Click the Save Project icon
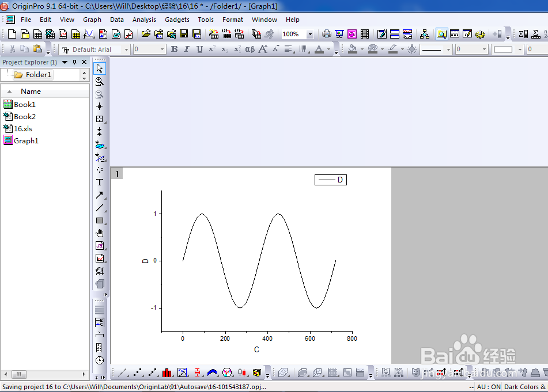 pyautogui.click(x=184, y=34)
